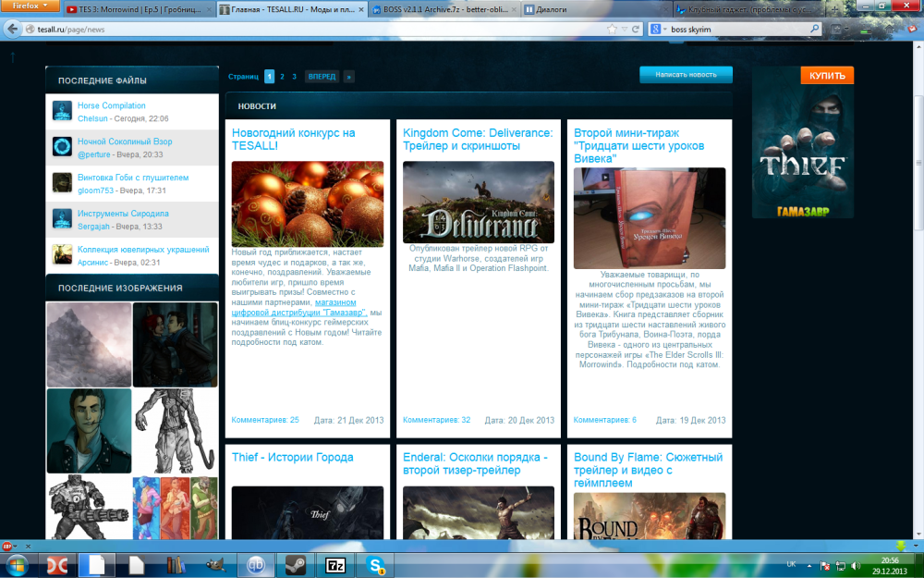Click the author name Sergajah
Image resolution: width=924 pixels, height=578 pixels.
93,227
